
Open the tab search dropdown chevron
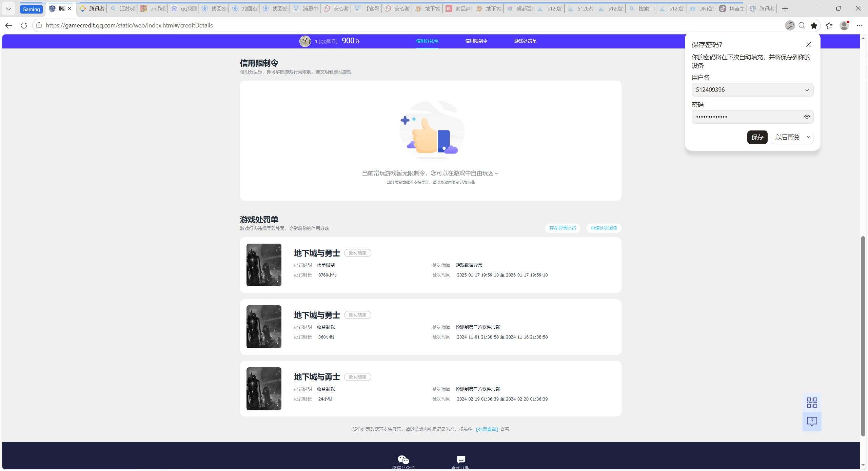8,9
